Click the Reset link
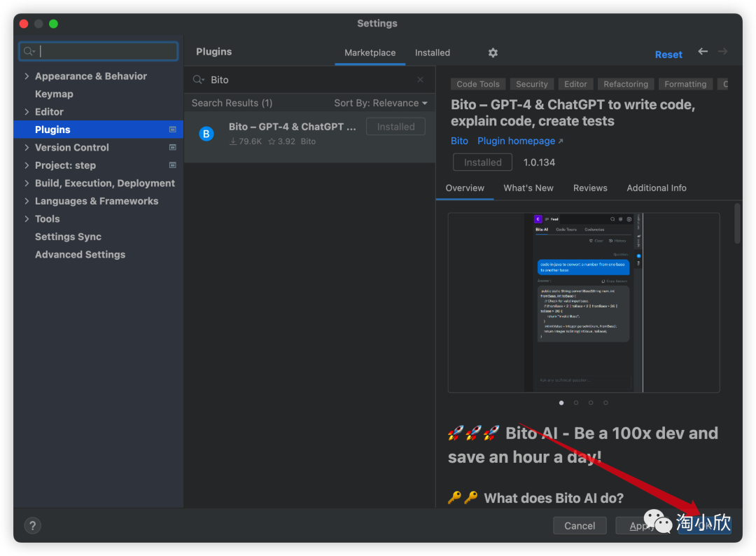The width and height of the screenshot is (756, 556). pos(668,55)
